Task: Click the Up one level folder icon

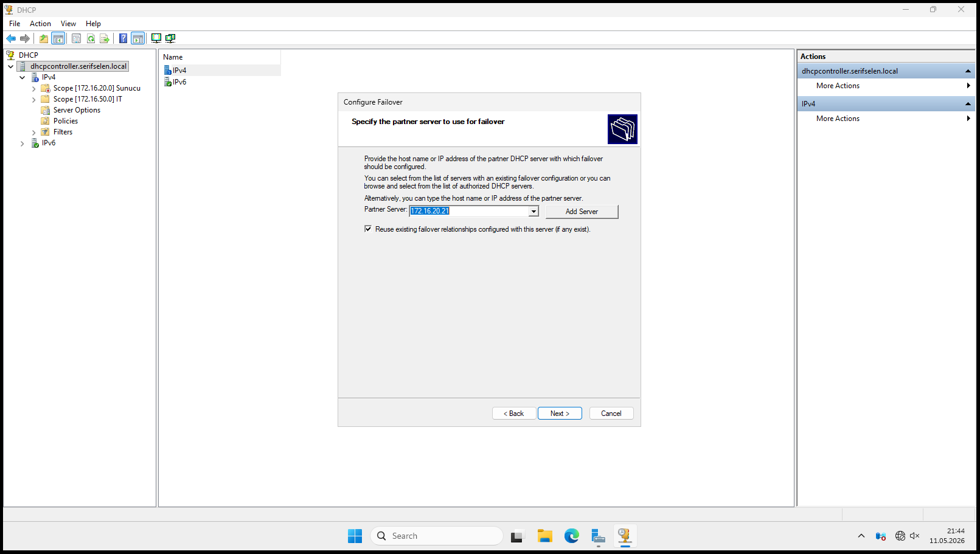Action: 44,38
